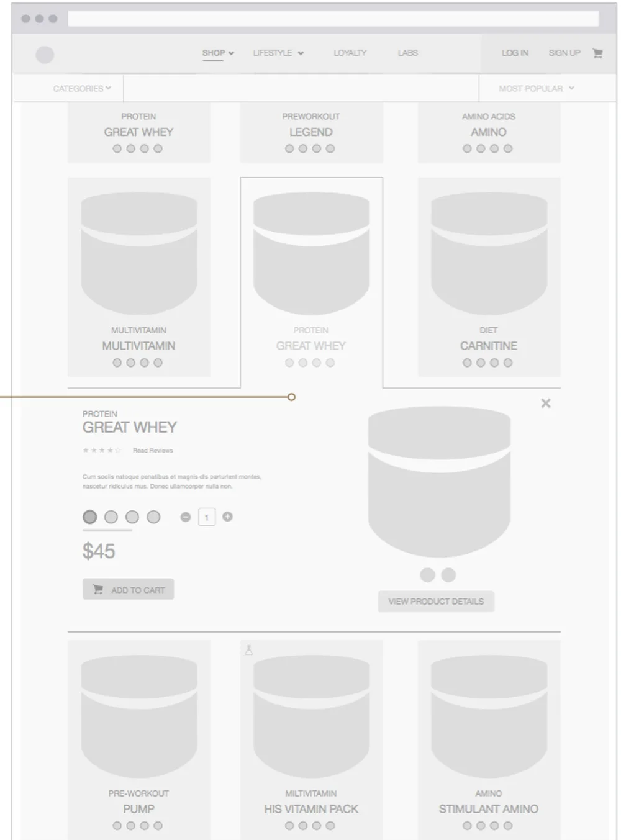Click the Legend product title
This screenshot has width=621, height=840.
311,132
